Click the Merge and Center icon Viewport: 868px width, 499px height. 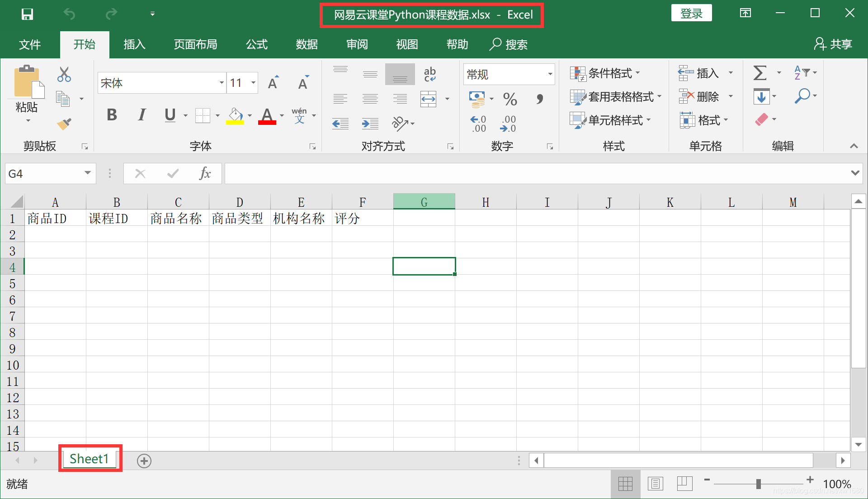tap(429, 99)
